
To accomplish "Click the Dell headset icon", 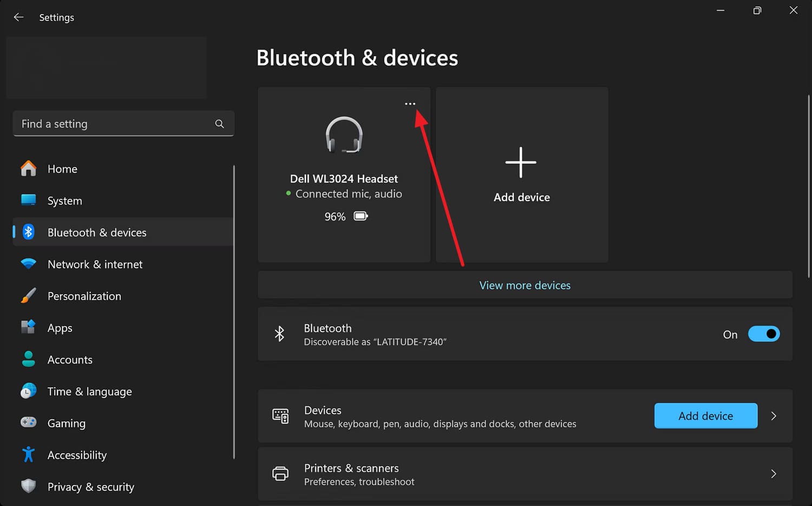I will coord(344,135).
